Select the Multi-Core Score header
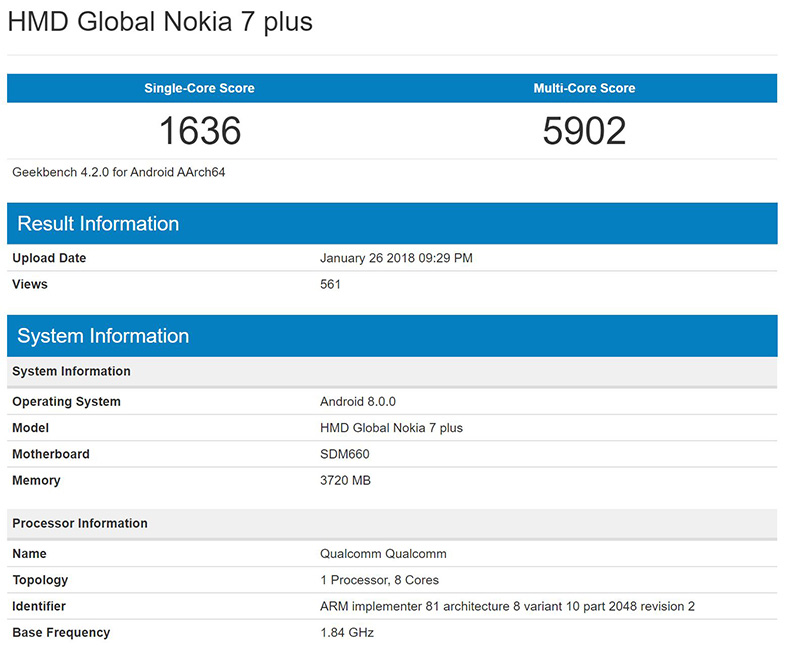Screen dimensions: 801x648 pos(584,88)
